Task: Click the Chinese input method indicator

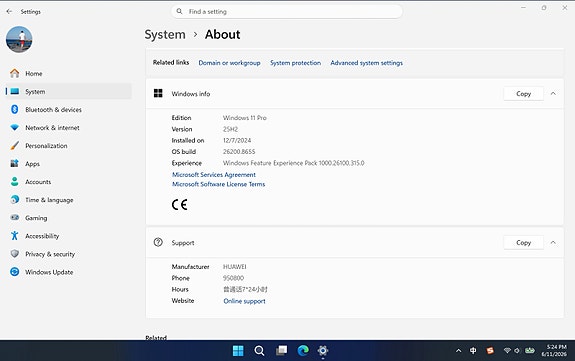Action: (x=473, y=351)
